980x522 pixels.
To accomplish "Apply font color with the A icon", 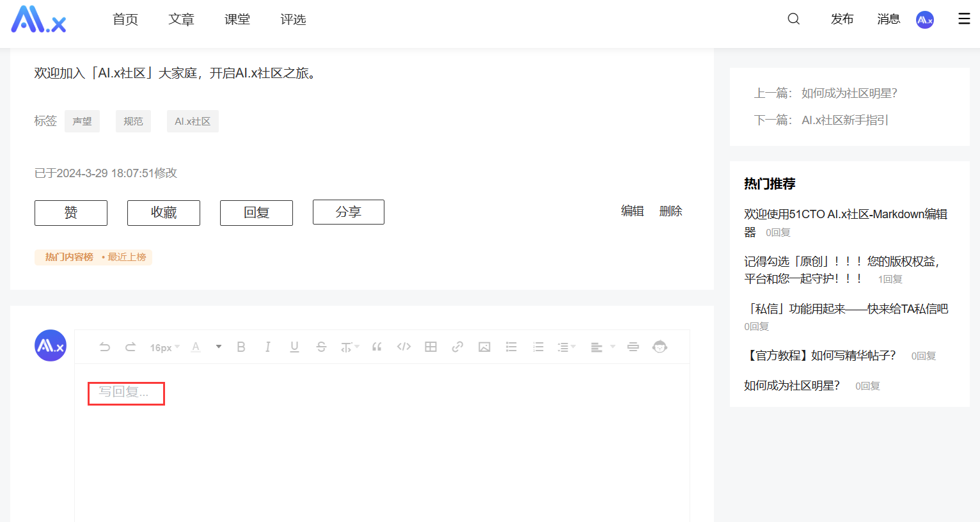I will 196,347.
